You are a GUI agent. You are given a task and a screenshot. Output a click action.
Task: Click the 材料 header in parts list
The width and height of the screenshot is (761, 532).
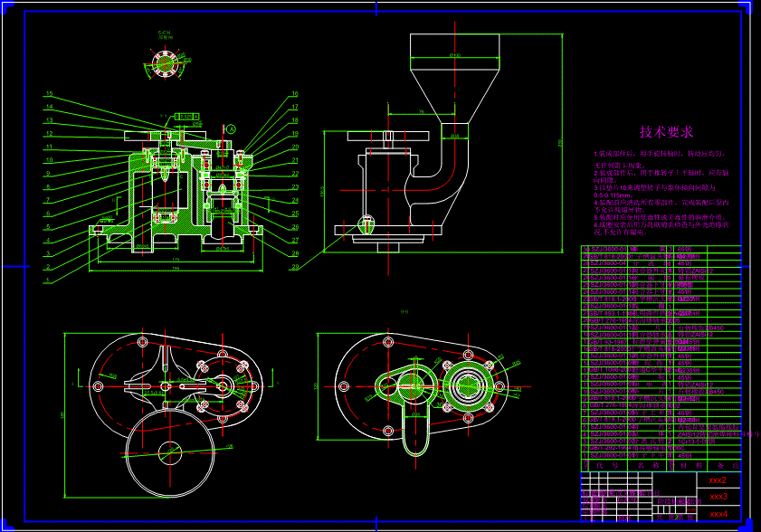(x=691, y=465)
